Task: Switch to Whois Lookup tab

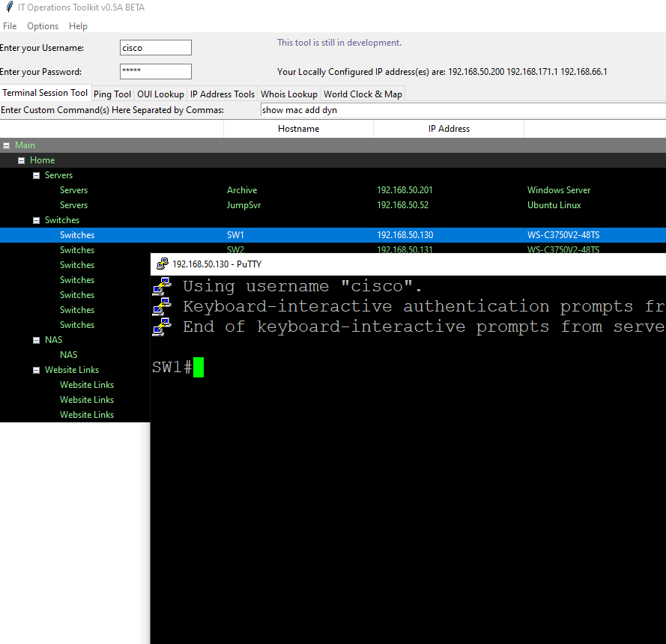Action: 289,94
